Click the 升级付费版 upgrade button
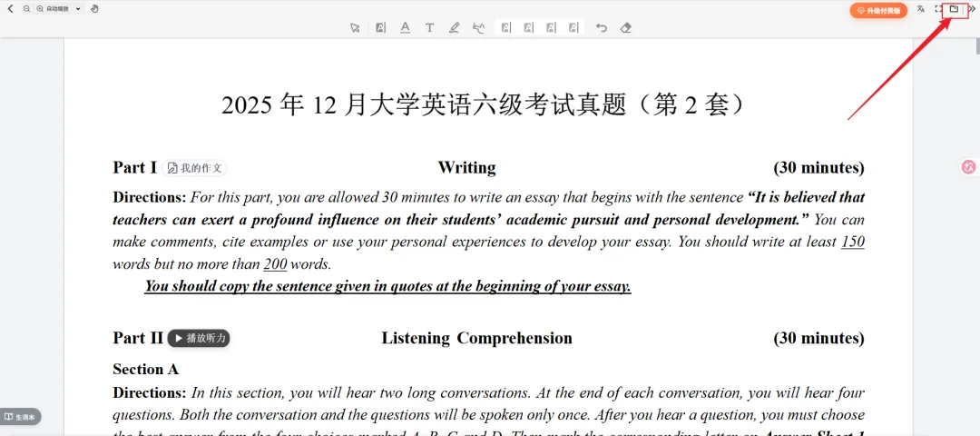The width and height of the screenshot is (980, 436). pyautogui.click(x=878, y=11)
